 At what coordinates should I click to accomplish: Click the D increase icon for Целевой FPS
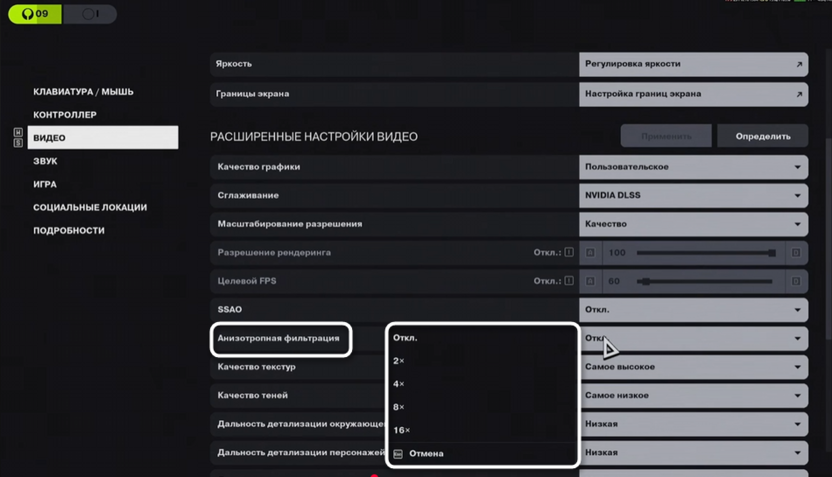tap(796, 282)
